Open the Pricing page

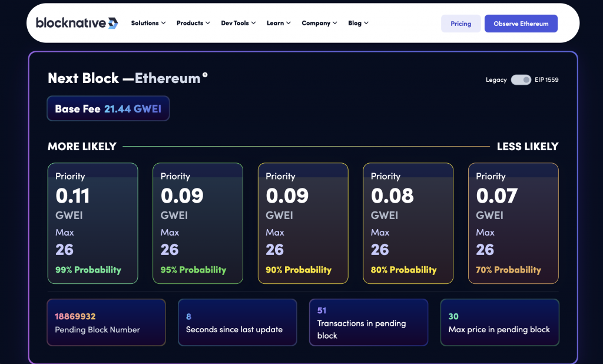(460, 24)
